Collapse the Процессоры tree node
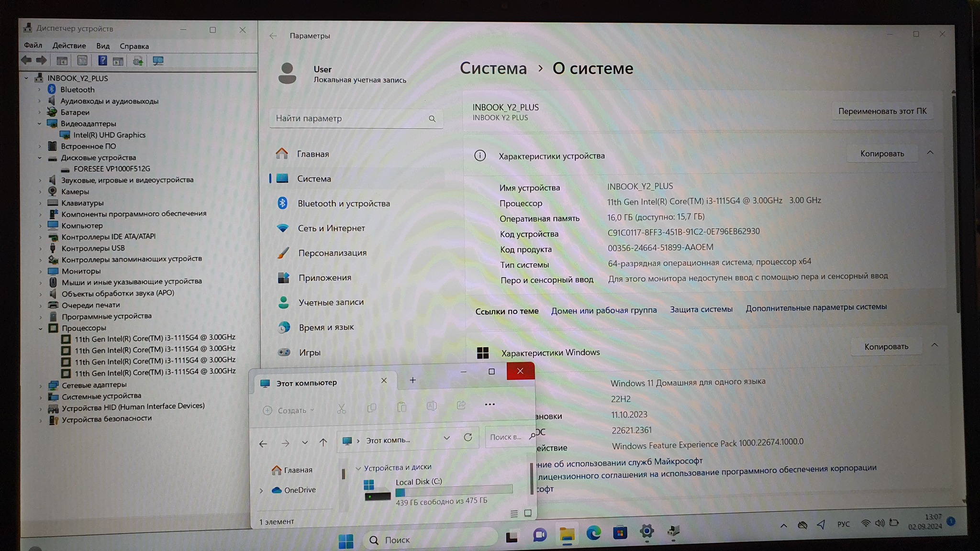The height and width of the screenshot is (551, 980). [41, 328]
